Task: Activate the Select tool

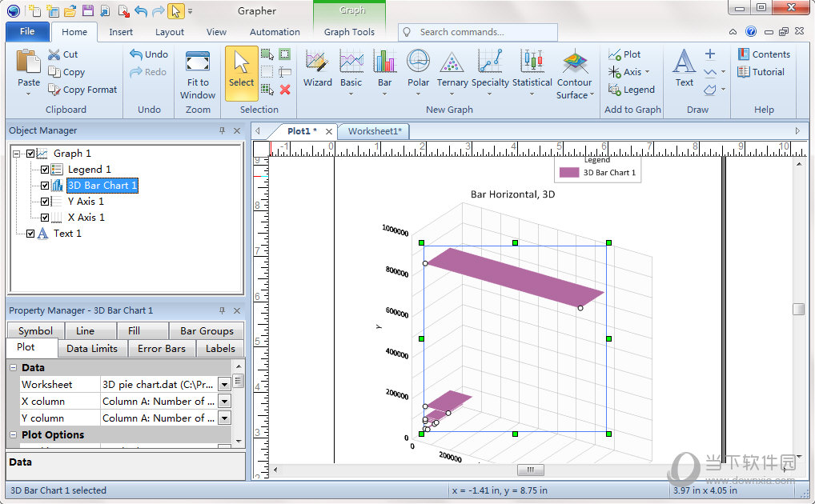Action: (x=241, y=73)
